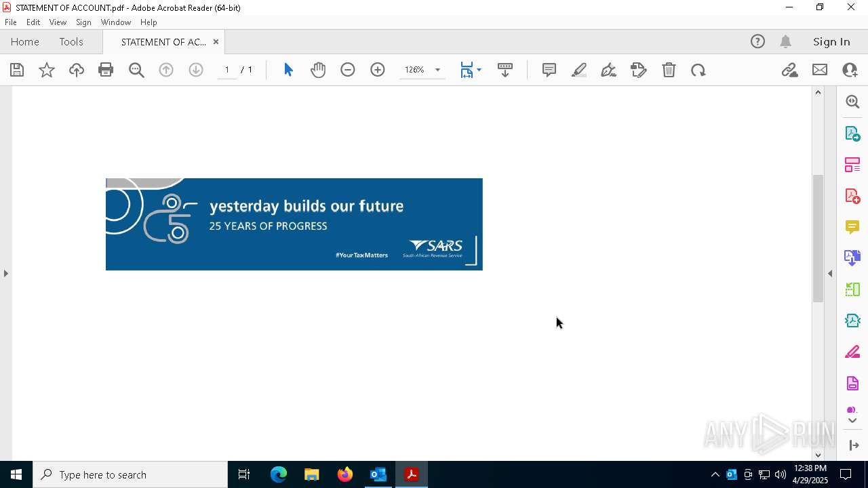Show more tools with the down chevron in the right pane
868x488 pixels.
(x=852, y=421)
